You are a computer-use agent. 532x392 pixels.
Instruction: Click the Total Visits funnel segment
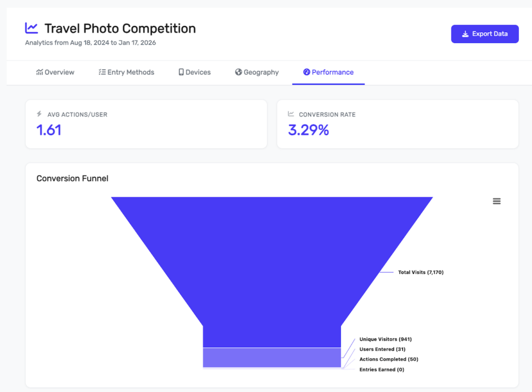pyautogui.click(x=272, y=249)
